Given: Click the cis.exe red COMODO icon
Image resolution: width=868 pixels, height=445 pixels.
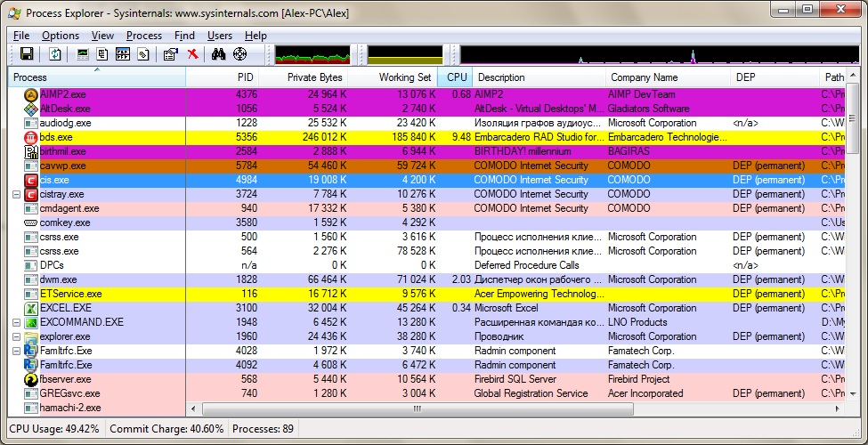Looking at the screenshot, I should point(30,180).
